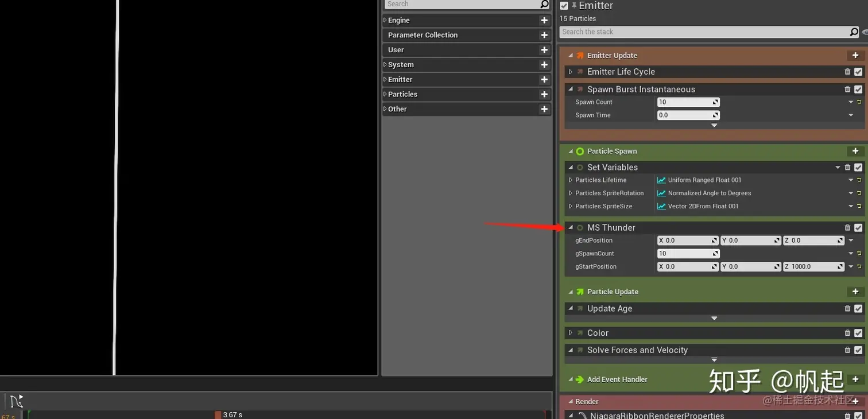Add a new User parameter

pyautogui.click(x=544, y=50)
